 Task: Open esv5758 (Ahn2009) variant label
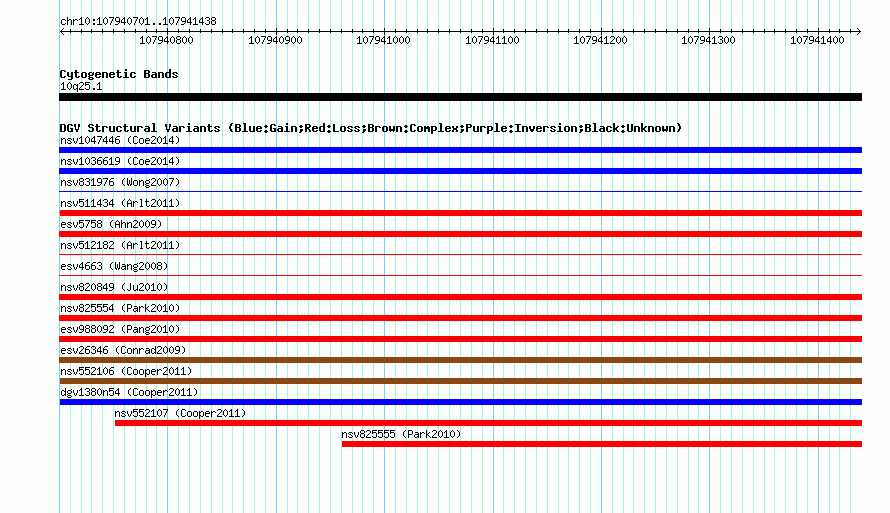pyautogui.click(x=111, y=224)
